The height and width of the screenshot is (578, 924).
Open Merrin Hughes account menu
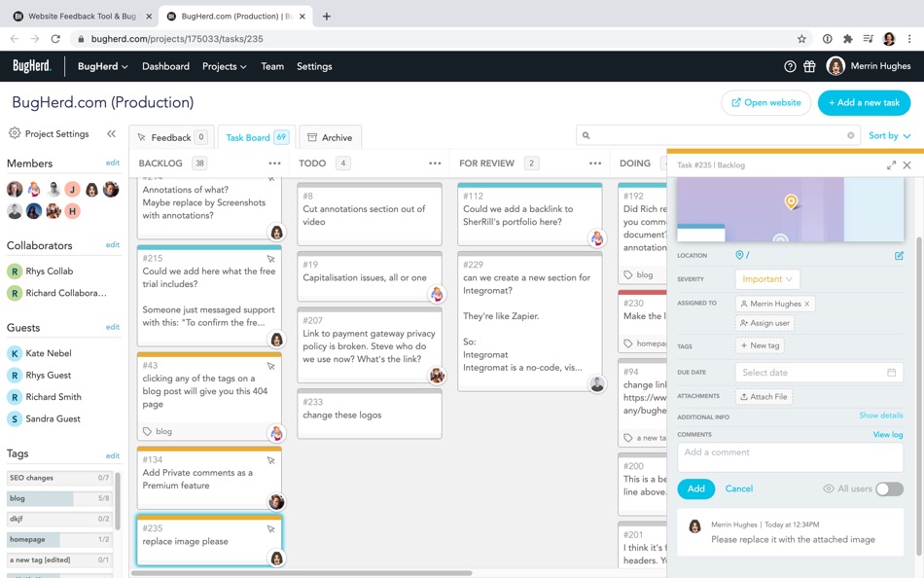[869, 66]
